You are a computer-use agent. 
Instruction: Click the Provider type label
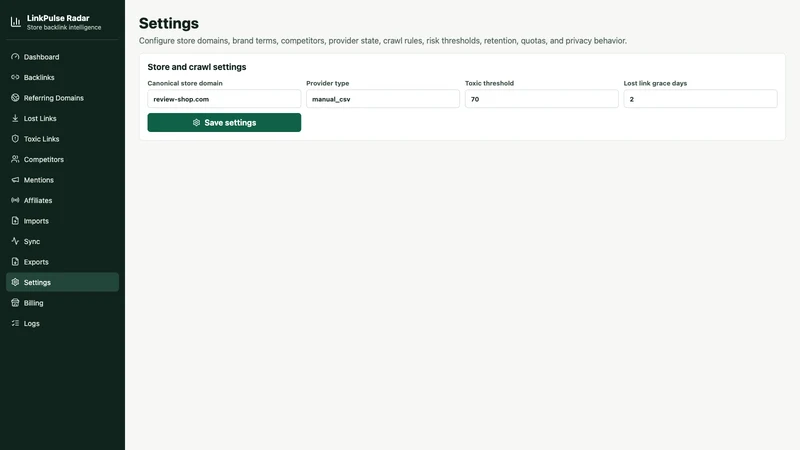(328, 83)
